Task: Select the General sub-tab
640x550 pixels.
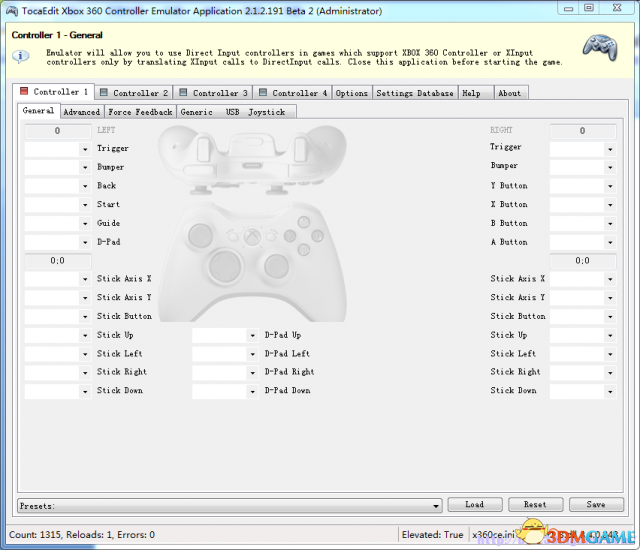Action: coord(38,111)
